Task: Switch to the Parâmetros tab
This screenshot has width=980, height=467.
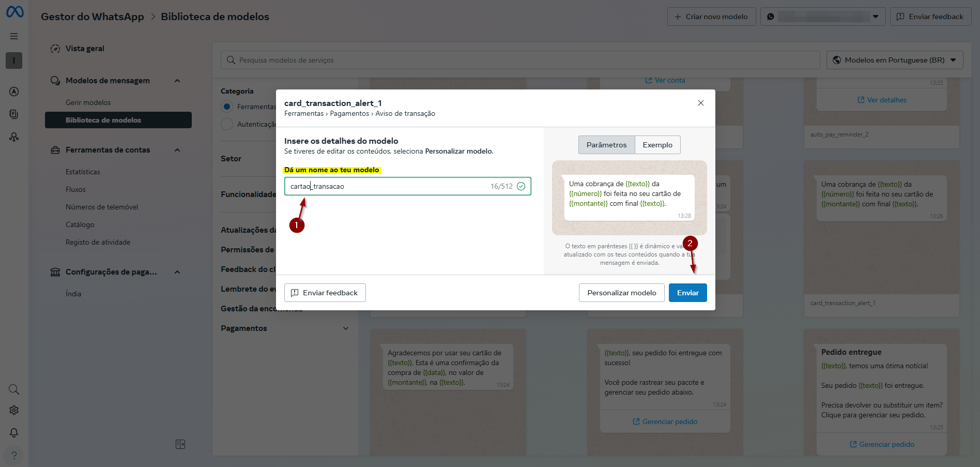Action: point(606,145)
